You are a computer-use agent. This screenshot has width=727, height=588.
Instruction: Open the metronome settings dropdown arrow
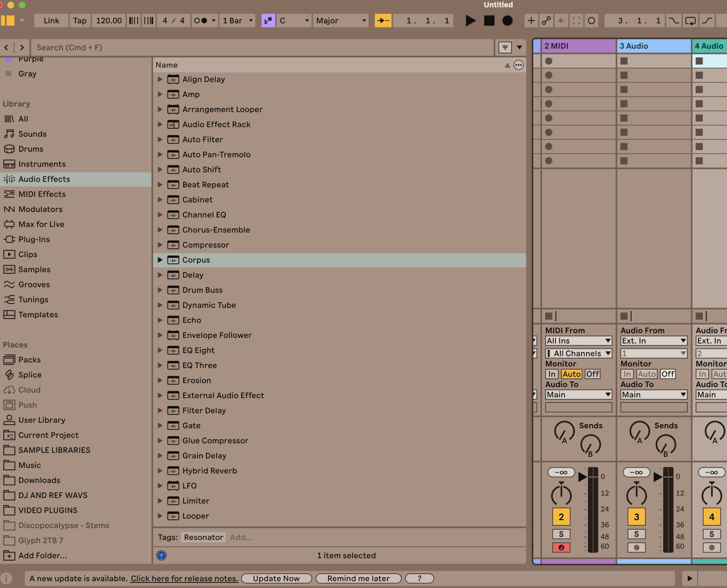[x=214, y=21]
